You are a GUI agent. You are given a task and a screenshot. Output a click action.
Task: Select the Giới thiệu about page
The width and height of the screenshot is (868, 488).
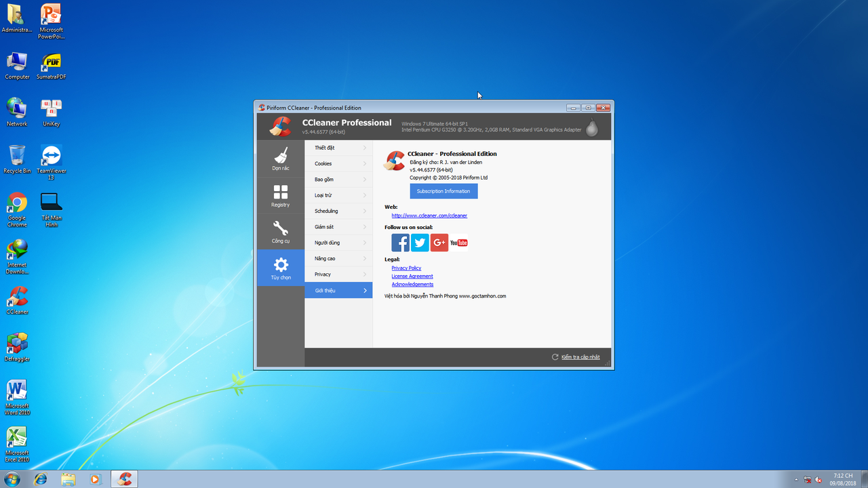pos(338,290)
